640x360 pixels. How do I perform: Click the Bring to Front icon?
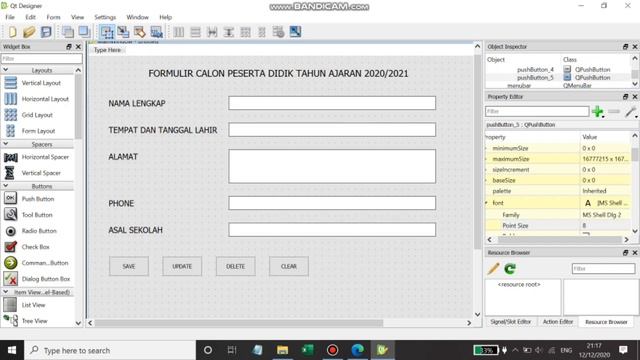click(84, 32)
